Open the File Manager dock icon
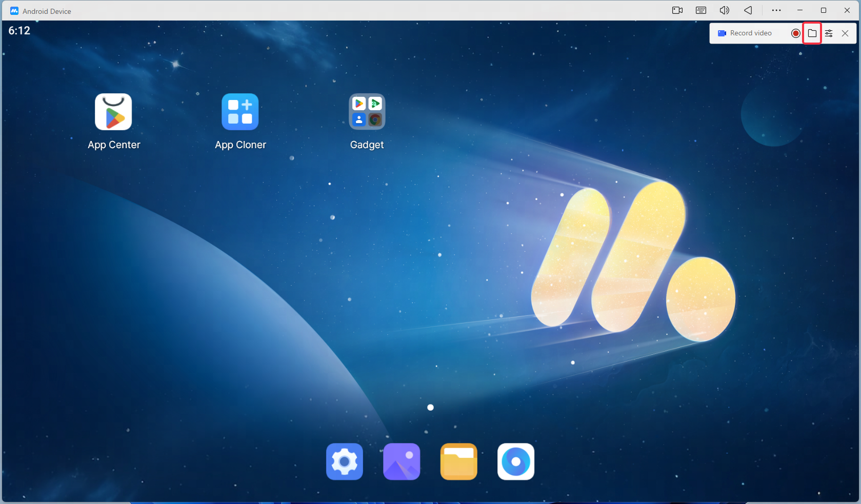Viewport: 861px width, 504px height. [459, 461]
